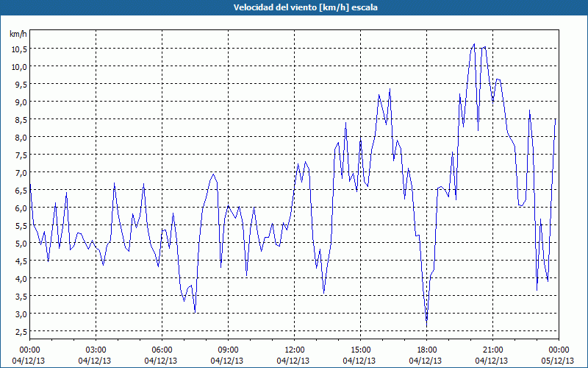Image resolution: width=588 pixels, height=368 pixels.
Task: Pick the "04/12/13" date beneath 09:00
Action: click(x=228, y=361)
